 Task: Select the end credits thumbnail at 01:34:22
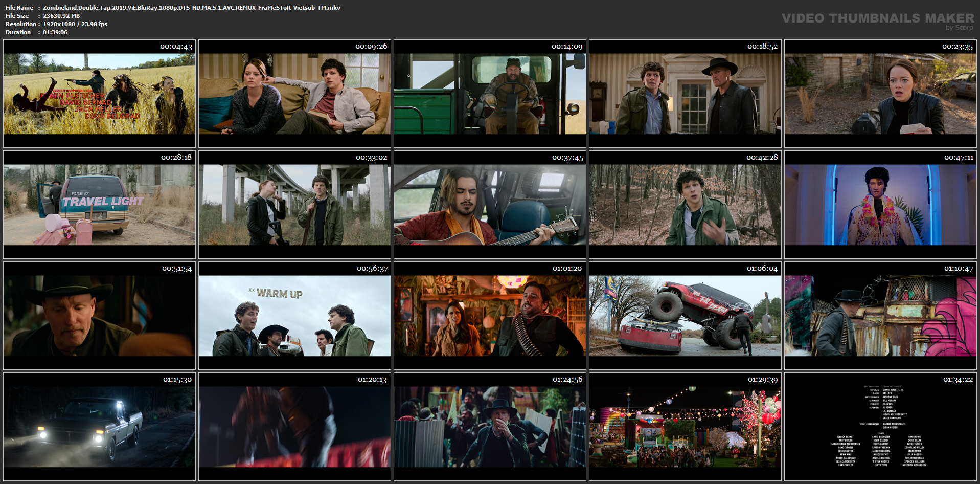(880, 427)
